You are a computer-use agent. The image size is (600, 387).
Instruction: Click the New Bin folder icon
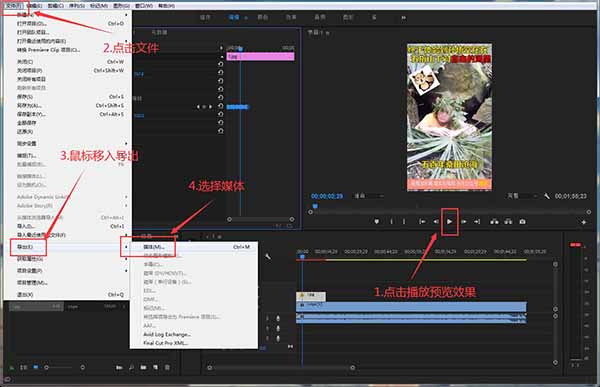[x=143, y=367]
